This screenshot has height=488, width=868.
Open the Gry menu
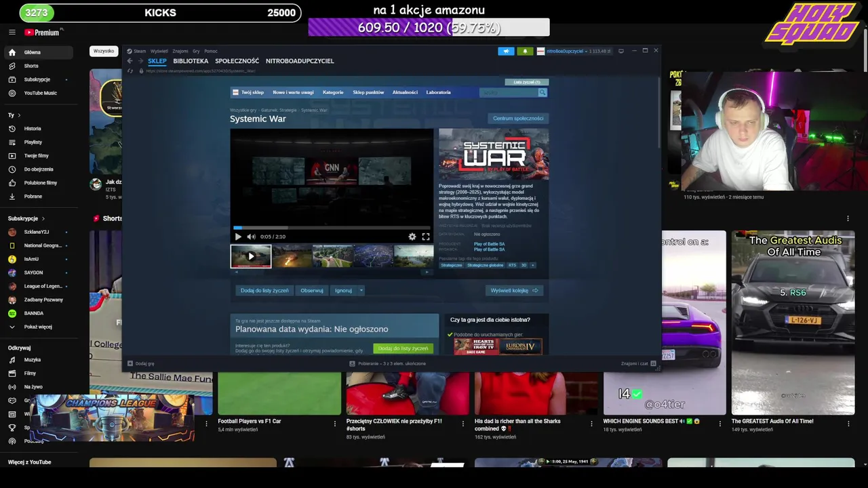195,51
